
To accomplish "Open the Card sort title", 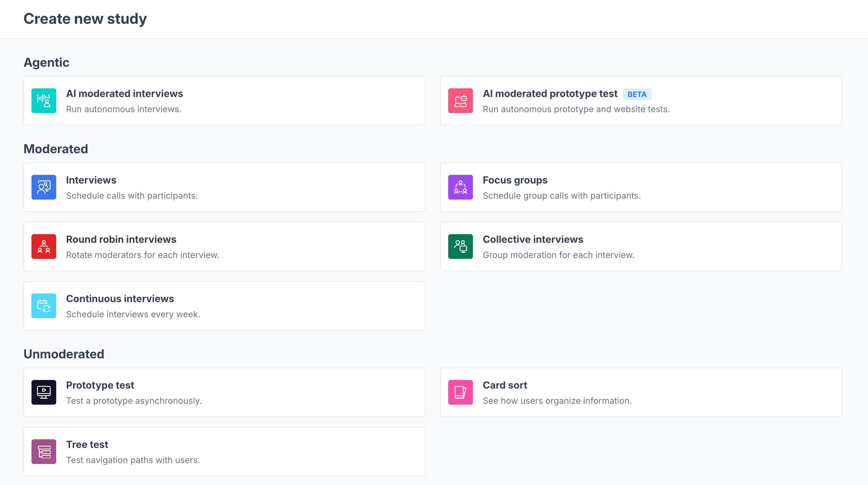I will pos(505,385).
